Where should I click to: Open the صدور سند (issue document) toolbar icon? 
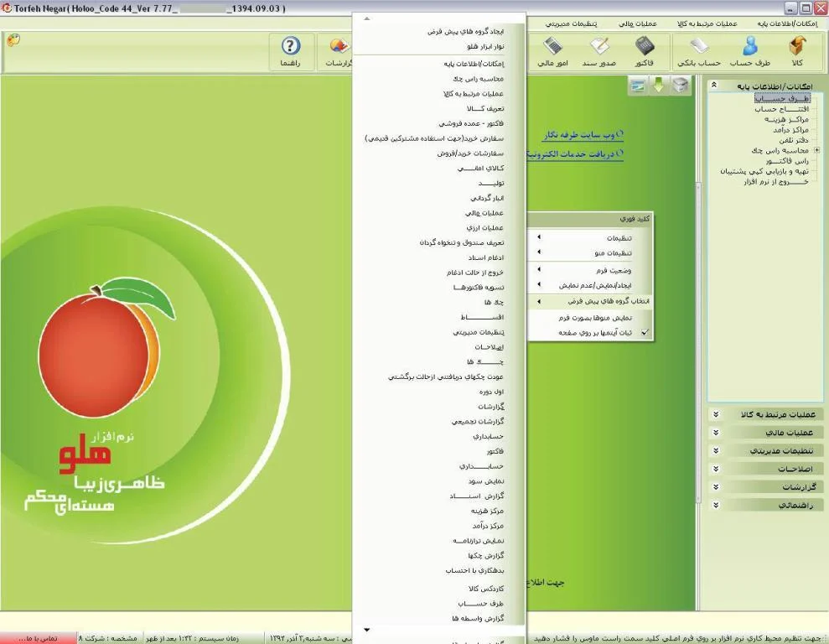click(x=599, y=52)
